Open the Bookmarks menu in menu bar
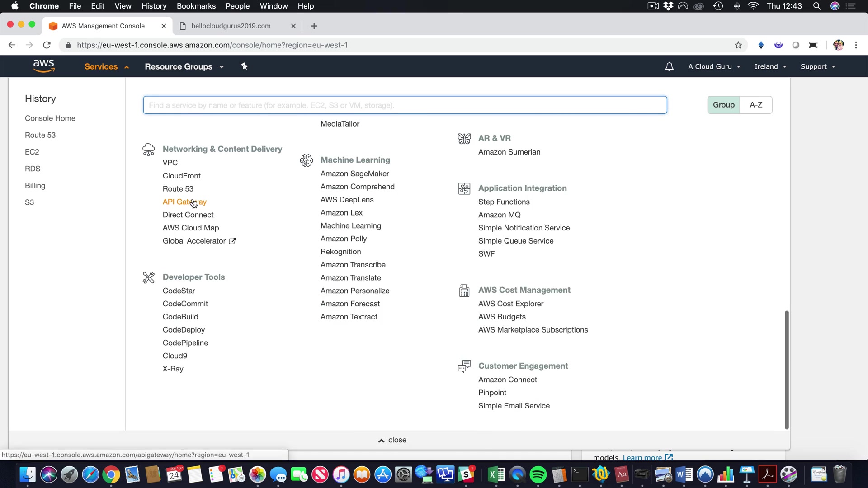Viewport: 868px width, 488px height. (x=196, y=6)
